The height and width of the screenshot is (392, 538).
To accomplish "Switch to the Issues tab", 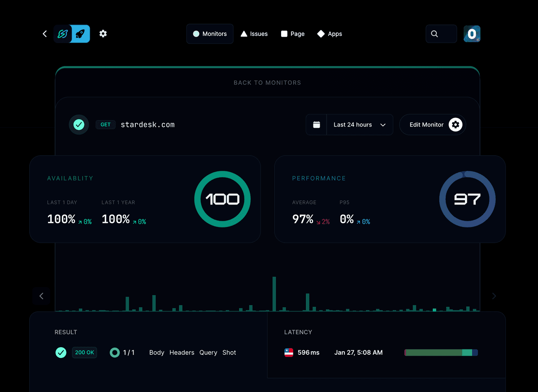I will (x=254, y=34).
